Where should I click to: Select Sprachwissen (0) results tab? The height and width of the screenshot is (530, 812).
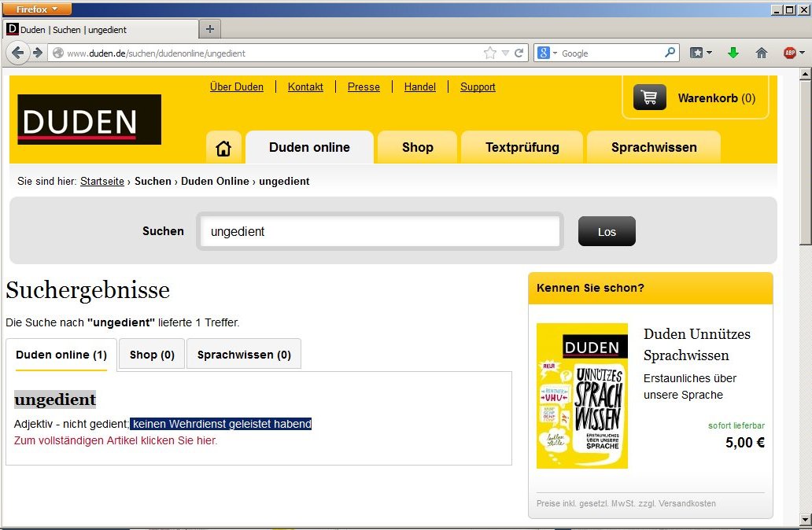[244, 355]
